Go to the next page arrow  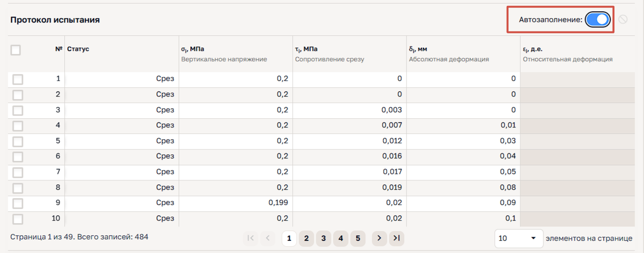[379, 238]
